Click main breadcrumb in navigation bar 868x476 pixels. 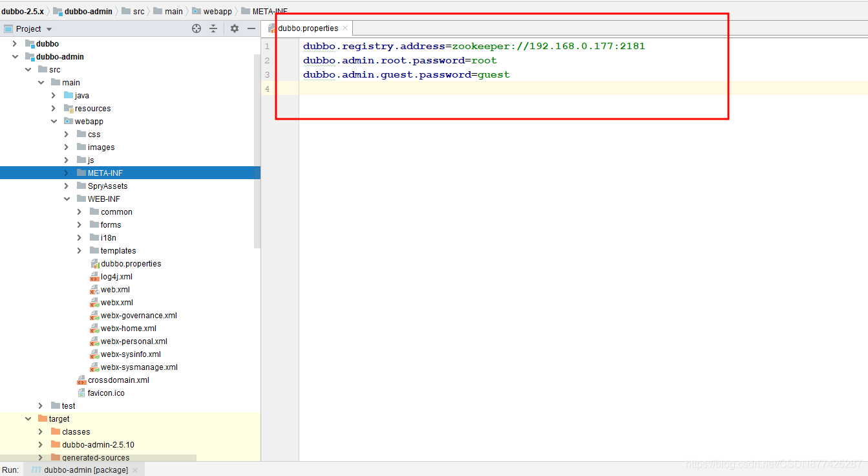click(x=168, y=11)
